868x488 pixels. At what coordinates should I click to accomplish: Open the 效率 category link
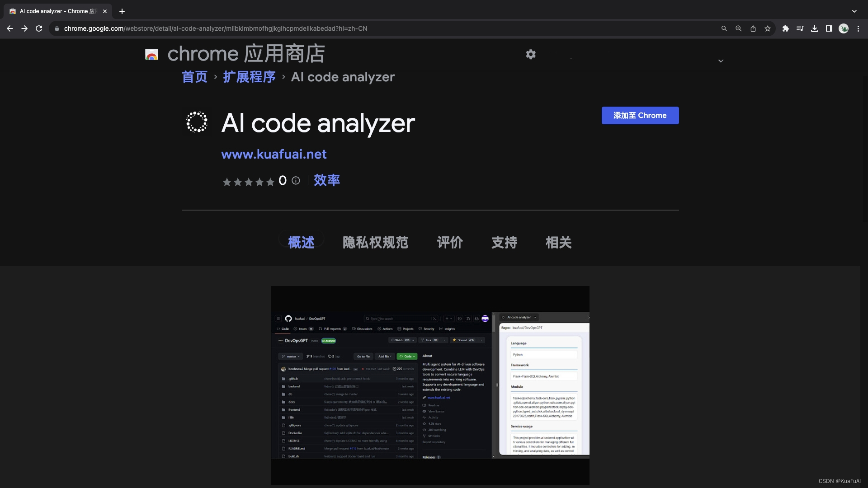coord(327,180)
